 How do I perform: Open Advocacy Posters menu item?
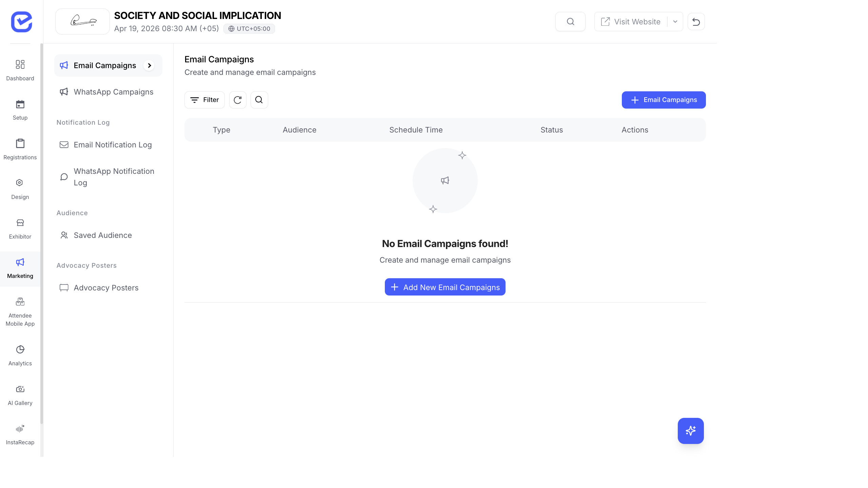pos(108,288)
